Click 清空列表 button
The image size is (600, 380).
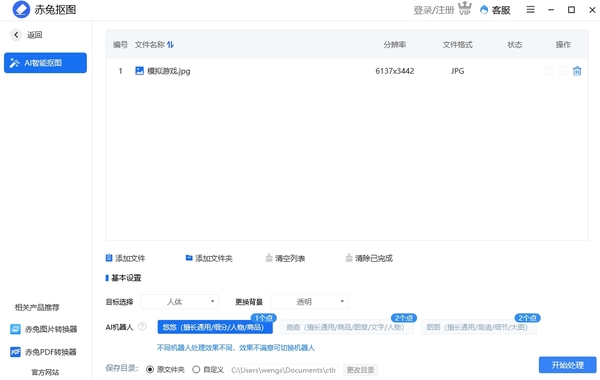click(x=285, y=258)
